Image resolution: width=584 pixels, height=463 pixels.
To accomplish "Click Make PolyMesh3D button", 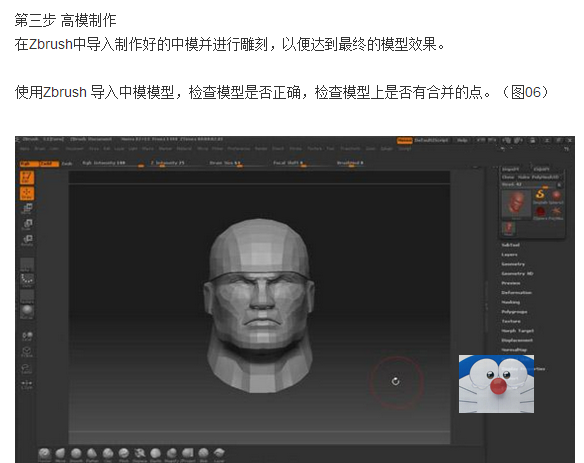I will 538,177.
